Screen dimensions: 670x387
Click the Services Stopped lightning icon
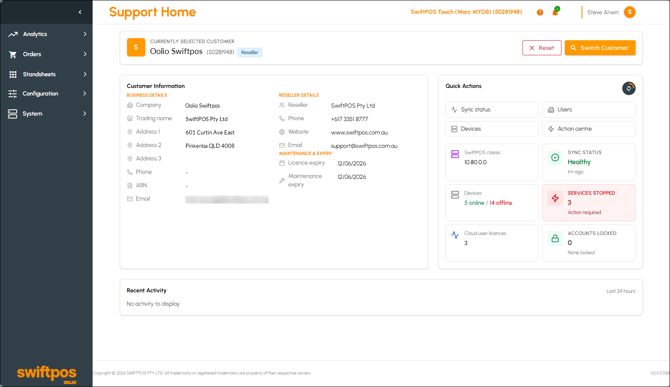(555, 198)
